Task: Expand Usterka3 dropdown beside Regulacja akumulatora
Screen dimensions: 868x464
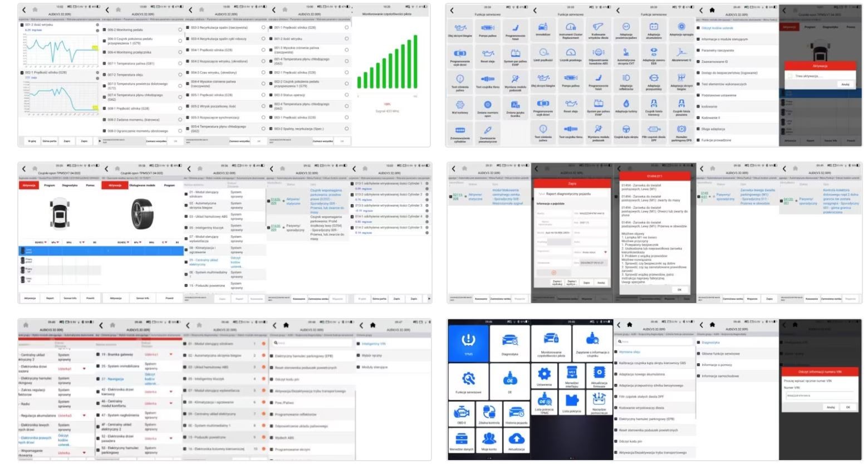Action: [x=85, y=415]
